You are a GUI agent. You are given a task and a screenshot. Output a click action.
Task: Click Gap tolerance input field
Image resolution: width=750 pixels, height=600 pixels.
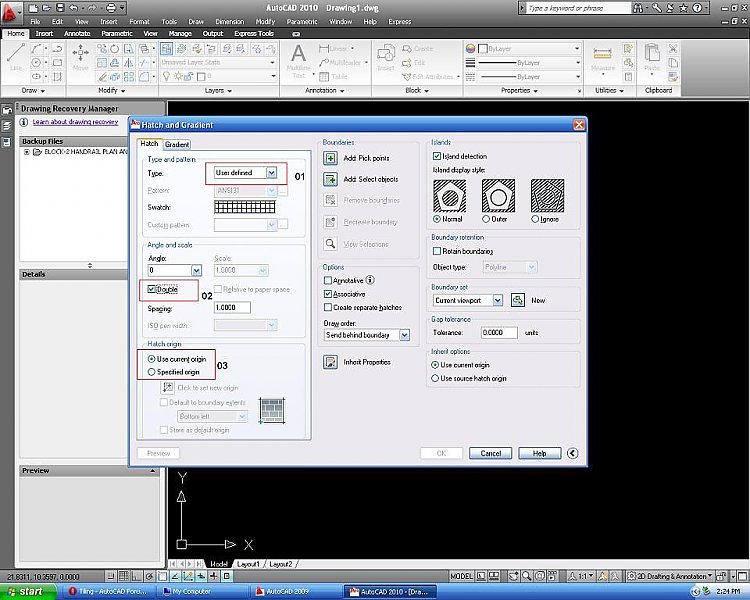coord(499,333)
